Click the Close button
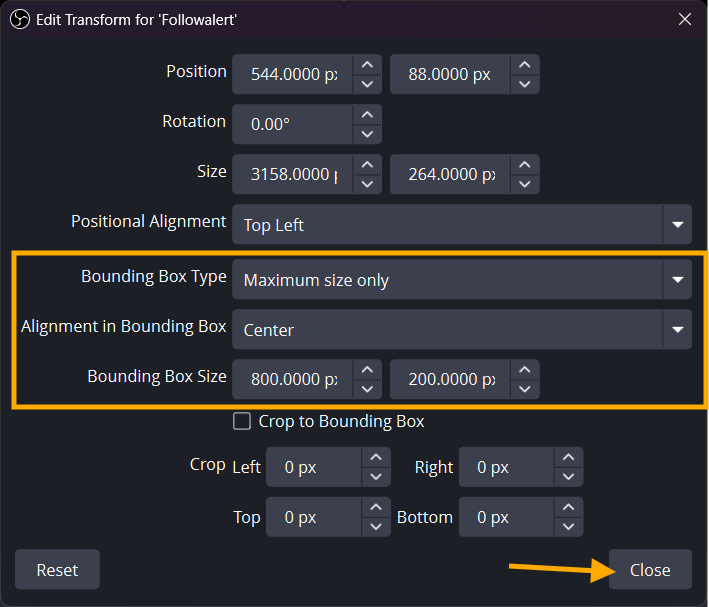The image size is (709, 607). (650, 569)
